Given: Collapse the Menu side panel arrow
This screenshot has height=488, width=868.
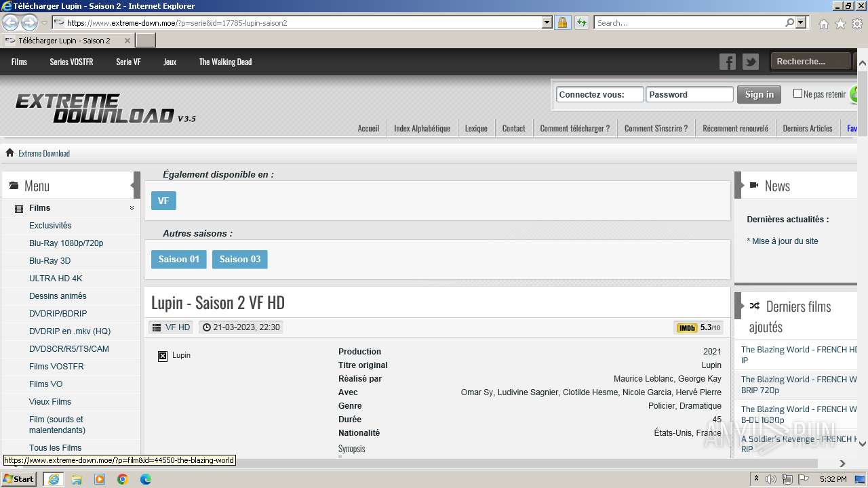Looking at the screenshot, I should point(136,185).
